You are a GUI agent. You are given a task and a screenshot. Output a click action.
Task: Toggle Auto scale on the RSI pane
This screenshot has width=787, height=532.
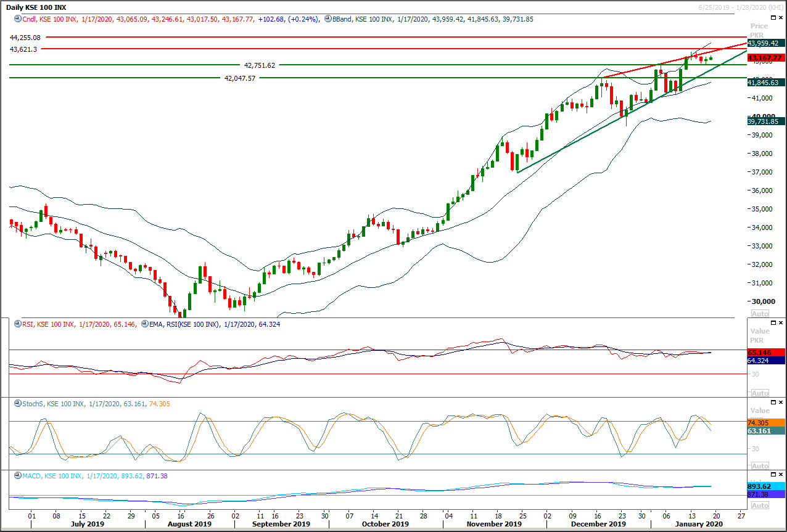coord(760,393)
